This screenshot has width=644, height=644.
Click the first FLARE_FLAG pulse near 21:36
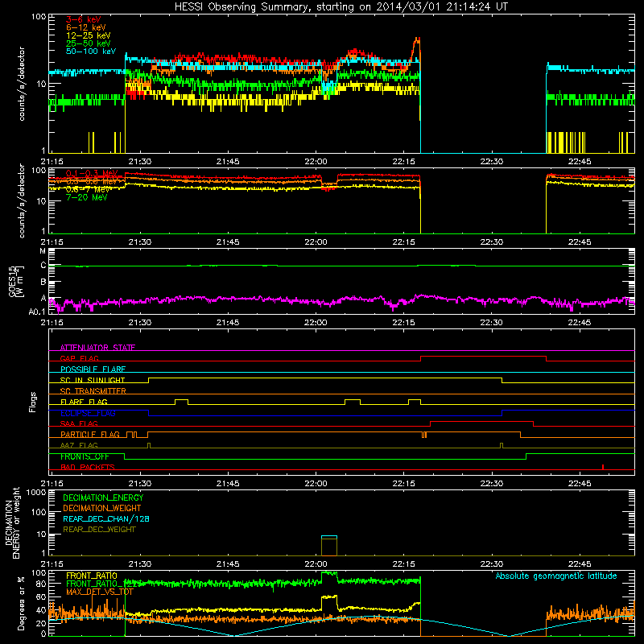coord(182,402)
